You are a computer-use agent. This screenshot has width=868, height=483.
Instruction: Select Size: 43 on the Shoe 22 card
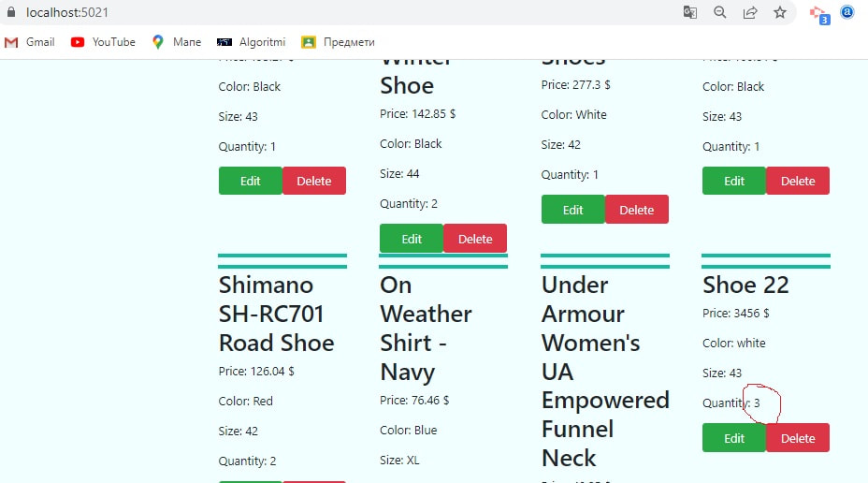[722, 373]
